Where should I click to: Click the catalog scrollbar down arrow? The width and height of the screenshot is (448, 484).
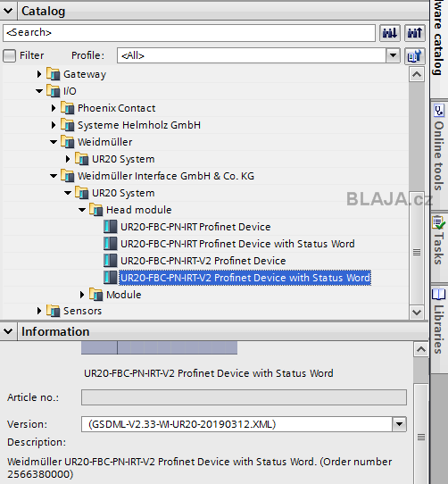(417, 312)
